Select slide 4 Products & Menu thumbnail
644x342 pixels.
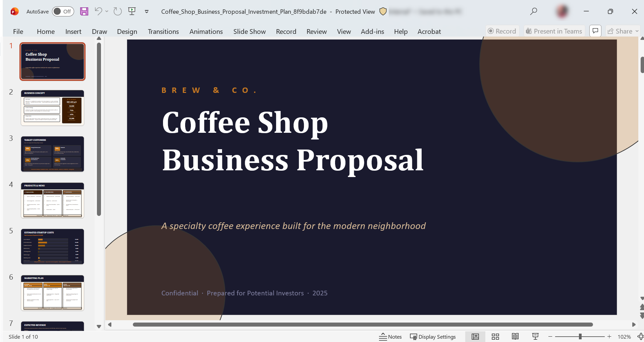pyautogui.click(x=52, y=200)
